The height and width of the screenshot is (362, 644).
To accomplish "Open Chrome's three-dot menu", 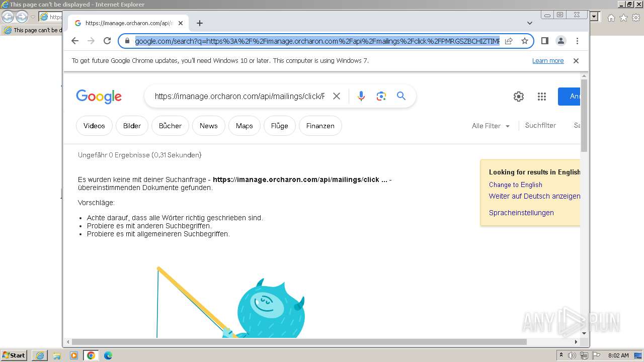I will pyautogui.click(x=577, y=41).
